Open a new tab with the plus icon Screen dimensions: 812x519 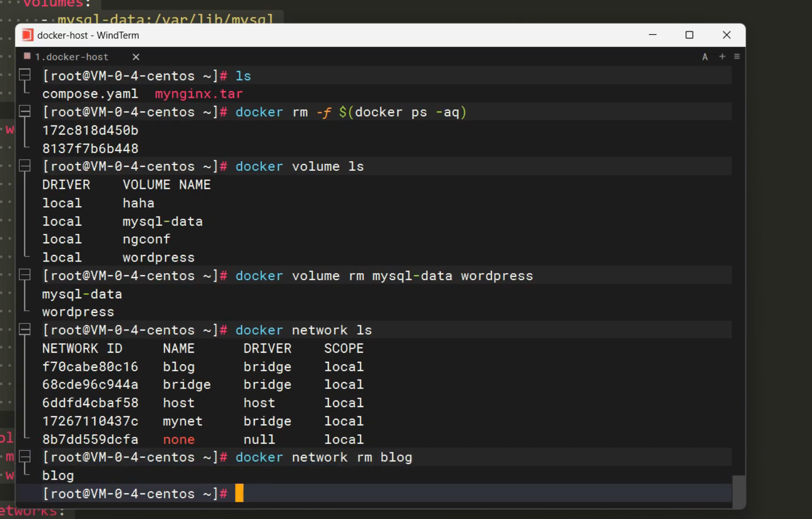point(722,56)
